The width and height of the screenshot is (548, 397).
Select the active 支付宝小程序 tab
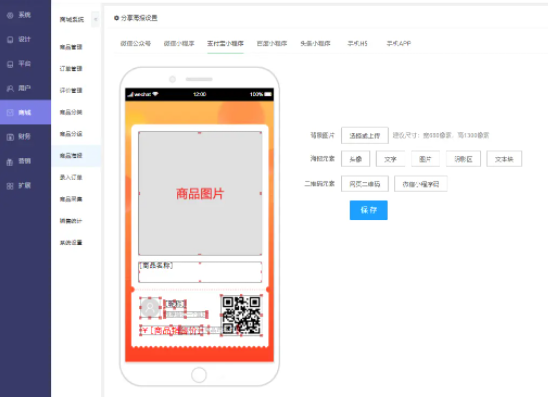(x=225, y=43)
